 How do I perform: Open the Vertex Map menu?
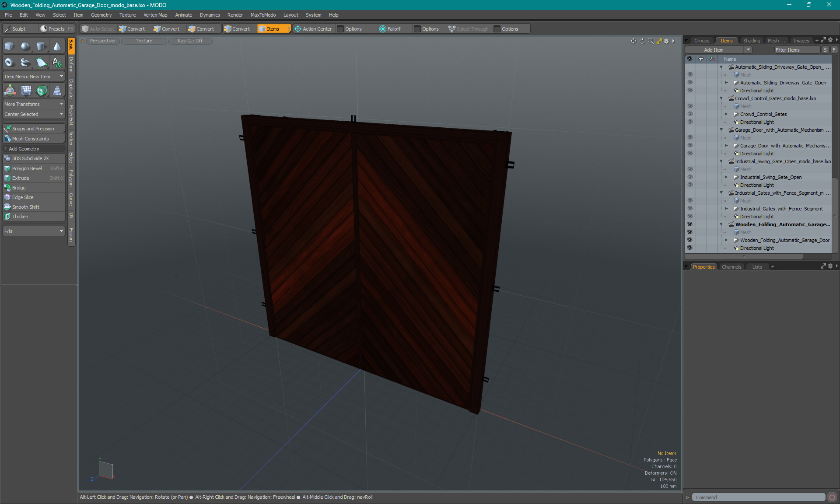(x=155, y=15)
